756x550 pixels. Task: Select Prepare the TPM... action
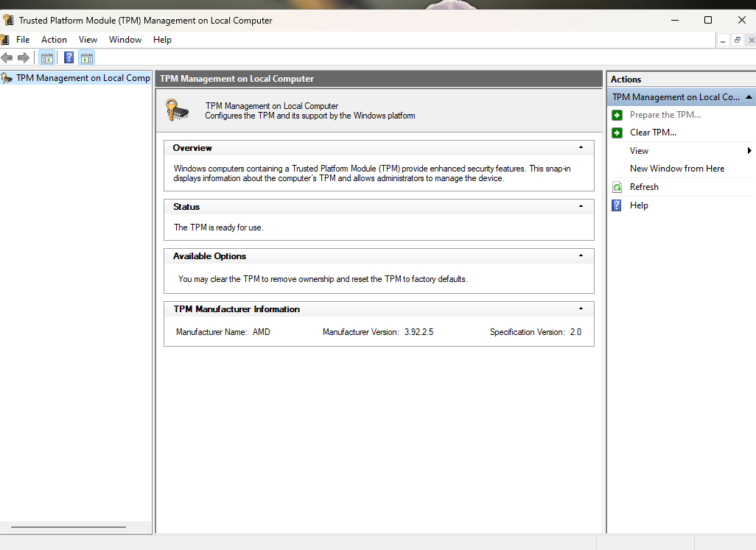tap(665, 115)
